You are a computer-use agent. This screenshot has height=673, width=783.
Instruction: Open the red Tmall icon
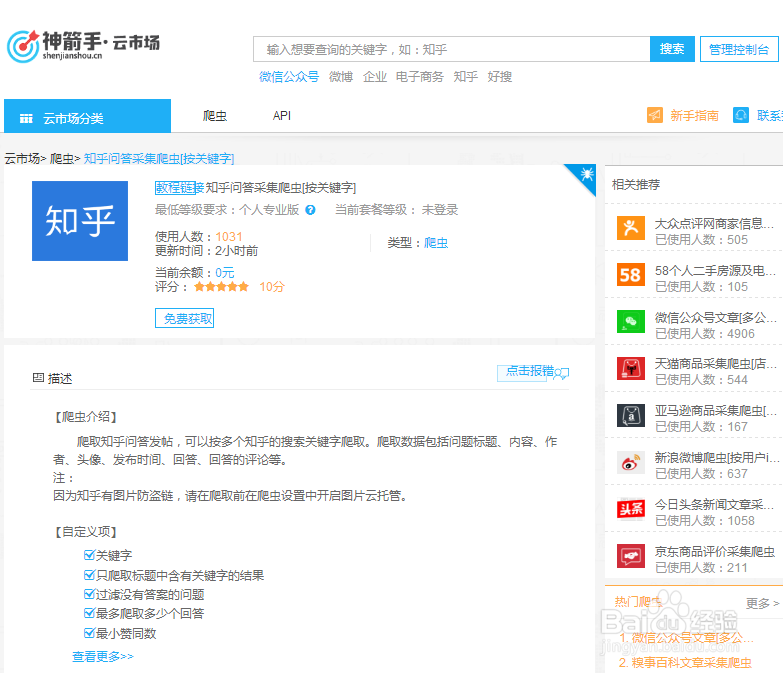pyautogui.click(x=631, y=368)
